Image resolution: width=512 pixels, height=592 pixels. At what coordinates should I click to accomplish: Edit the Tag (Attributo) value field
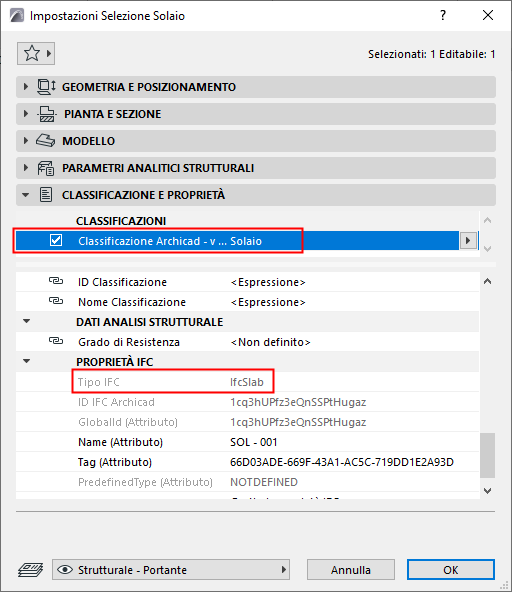342,462
